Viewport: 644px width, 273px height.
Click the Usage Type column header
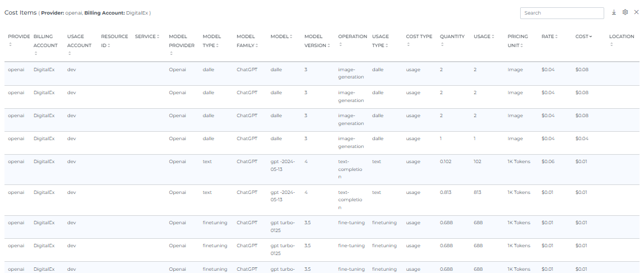[x=380, y=41]
